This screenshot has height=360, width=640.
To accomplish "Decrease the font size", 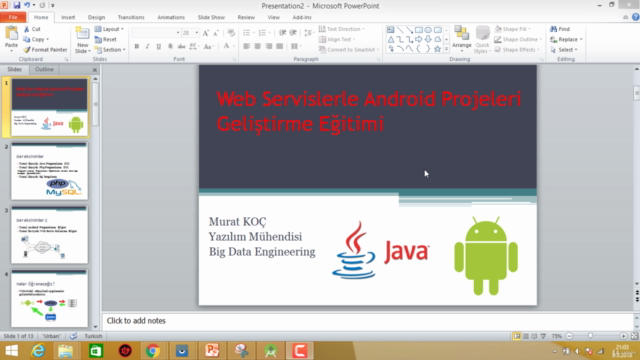I will click(x=216, y=33).
